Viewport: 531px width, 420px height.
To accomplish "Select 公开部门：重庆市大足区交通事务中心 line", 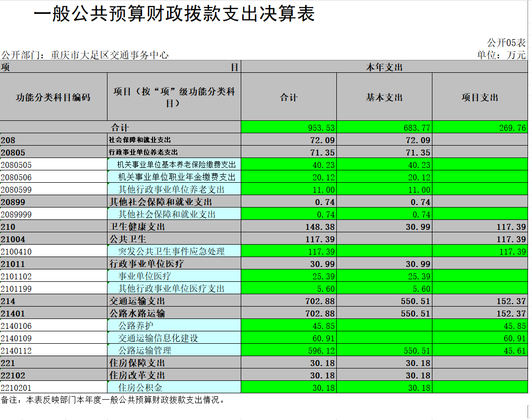I will pyautogui.click(x=85, y=55).
